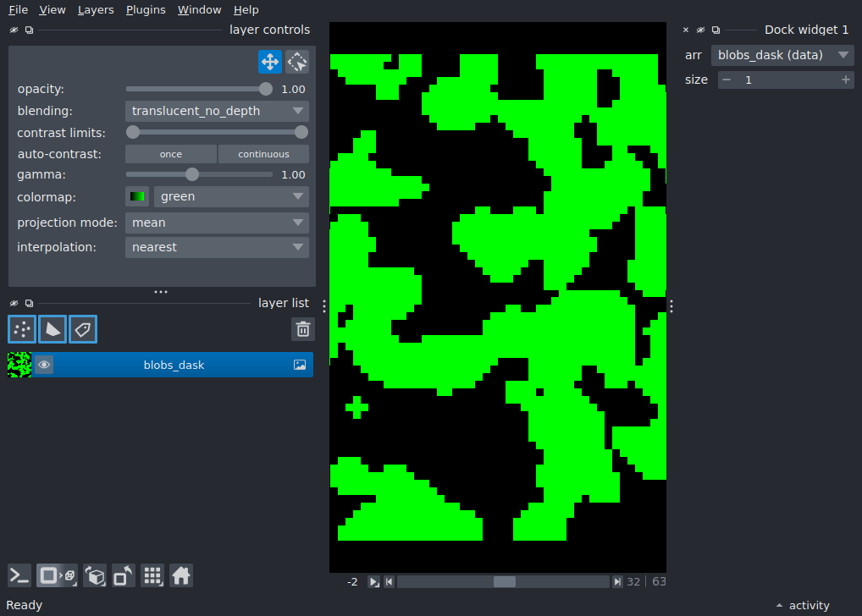862x616 pixels.
Task: Close Dock widget 1
Action: (x=686, y=30)
